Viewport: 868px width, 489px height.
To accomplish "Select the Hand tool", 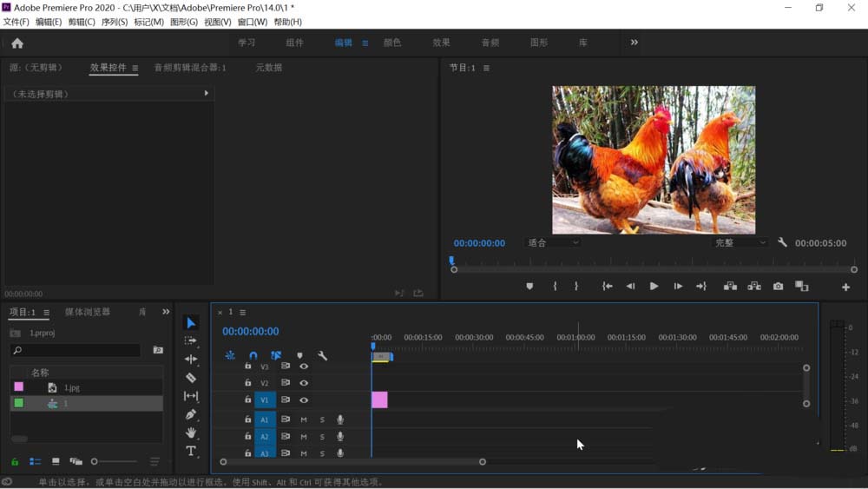I will [191, 433].
